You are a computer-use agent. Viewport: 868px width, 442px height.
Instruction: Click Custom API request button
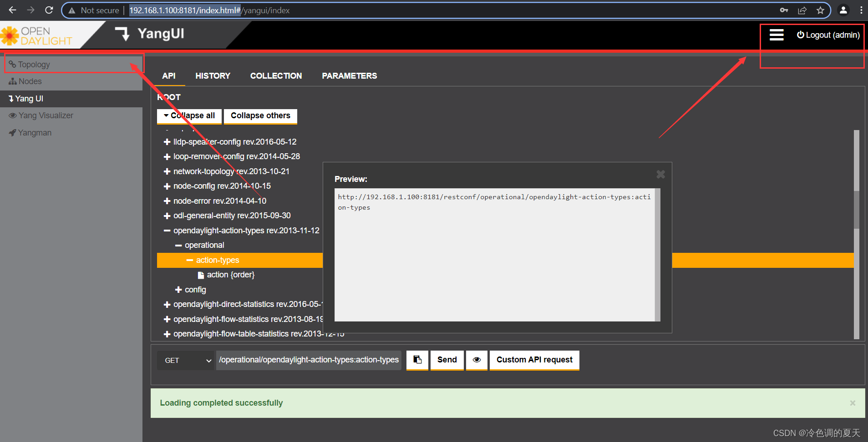click(534, 360)
